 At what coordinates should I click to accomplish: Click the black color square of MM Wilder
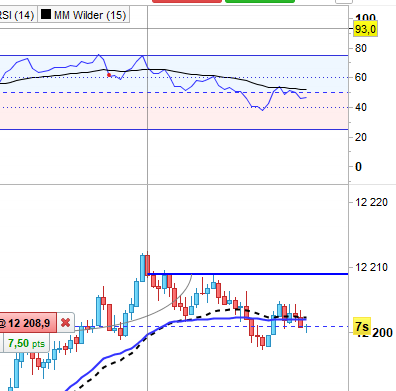point(46,14)
